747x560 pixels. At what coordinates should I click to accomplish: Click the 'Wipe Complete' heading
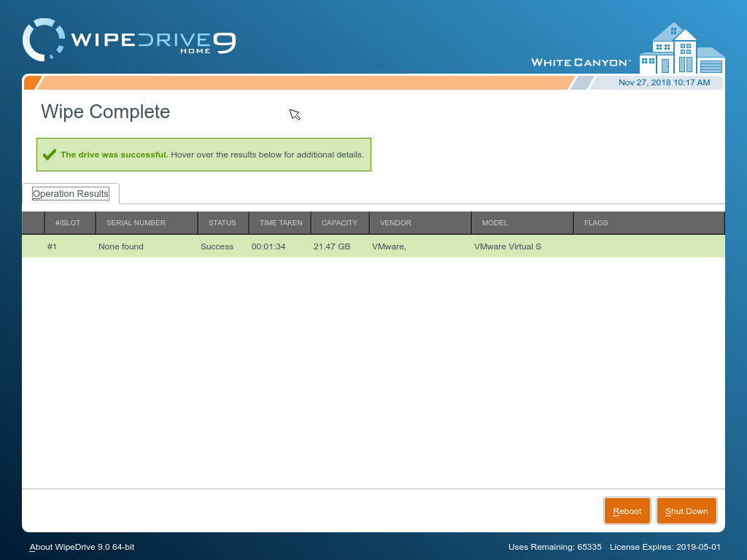click(105, 112)
